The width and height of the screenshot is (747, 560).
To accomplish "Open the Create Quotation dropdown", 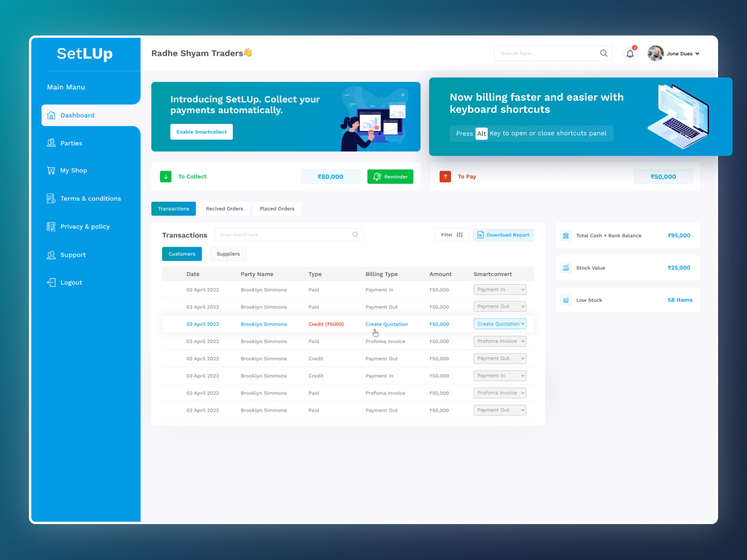I will click(500, 323).
